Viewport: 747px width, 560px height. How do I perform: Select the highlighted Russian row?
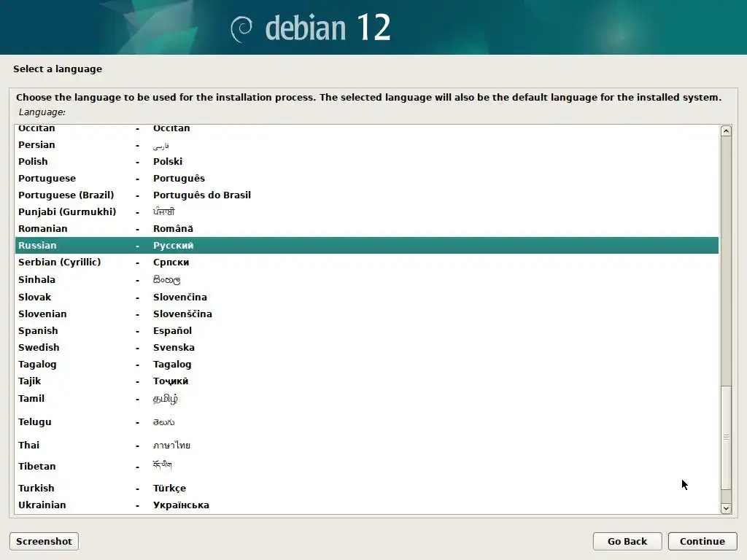[x=366, y=245]
